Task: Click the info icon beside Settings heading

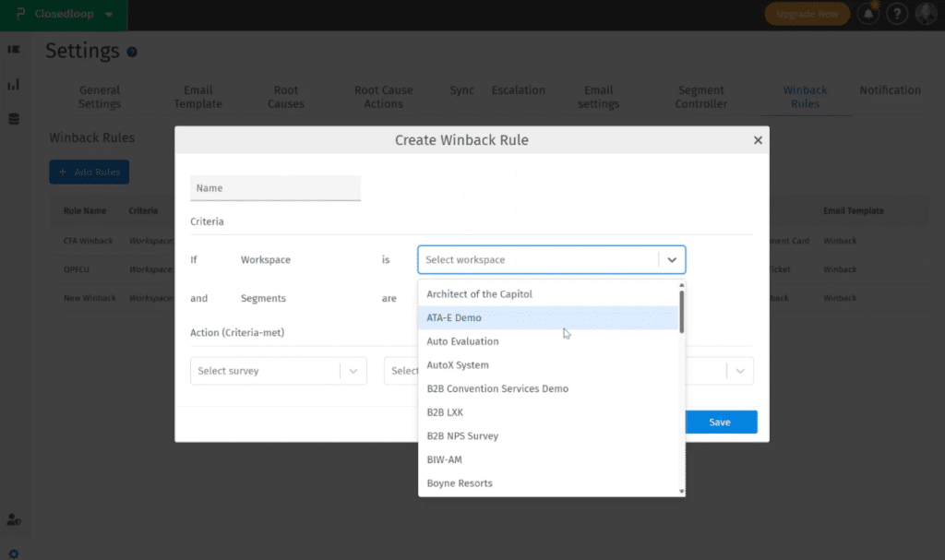Action: (132, 53)
